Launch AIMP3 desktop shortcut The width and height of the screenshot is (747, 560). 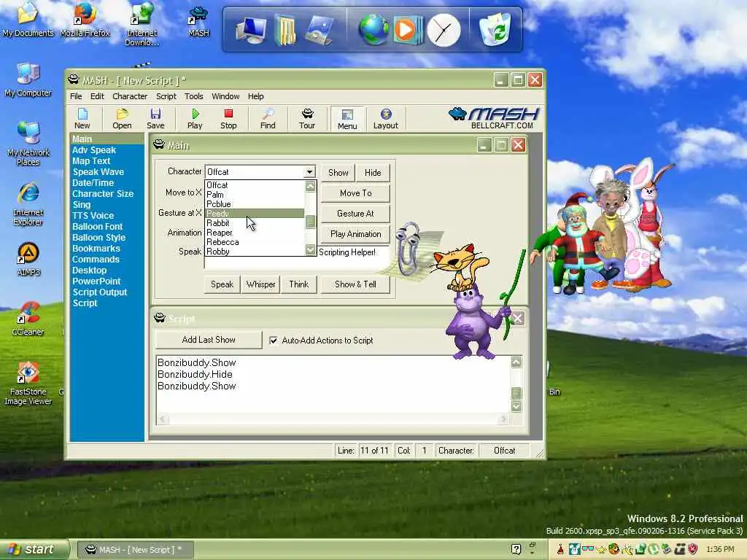pyautogui.click(x=28, y=259)
